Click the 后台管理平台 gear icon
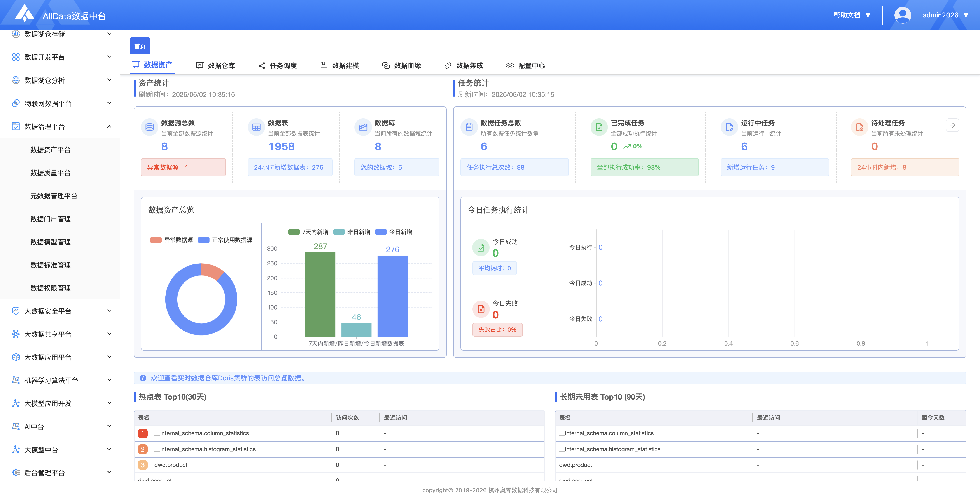The width and height of the screenshot is (980, 501). tap(16, 473)
